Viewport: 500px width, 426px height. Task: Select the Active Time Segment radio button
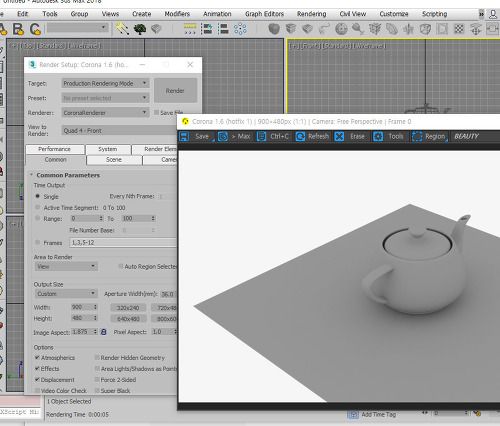point(38,207)
